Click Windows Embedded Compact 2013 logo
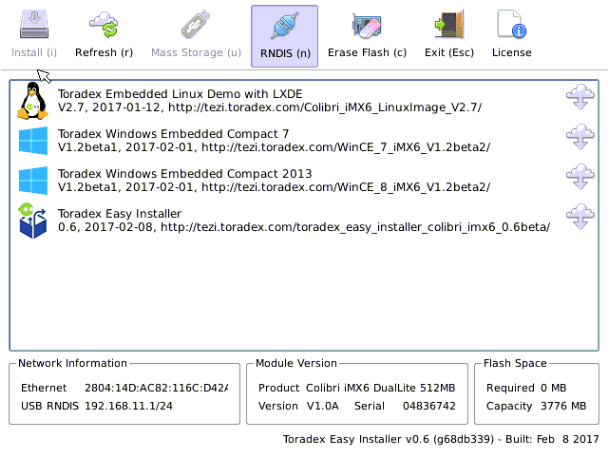 click(x=33, y=181)
